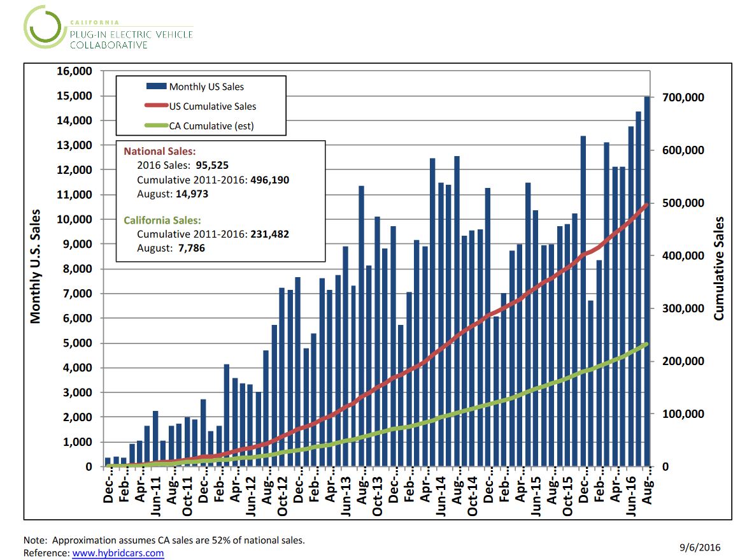Viewport: 747px width, 560px height.
Task: Click the green CA Cumulative legend line
Action: [156, 126]
